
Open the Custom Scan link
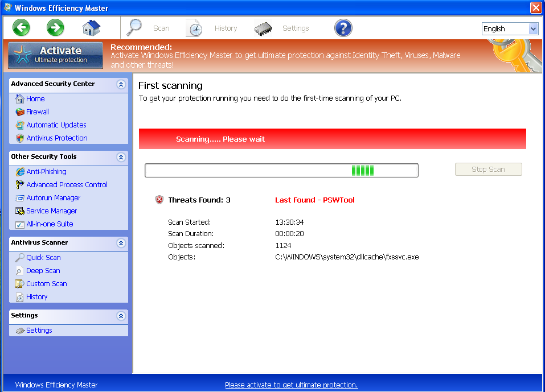click(x=47, y=284)
